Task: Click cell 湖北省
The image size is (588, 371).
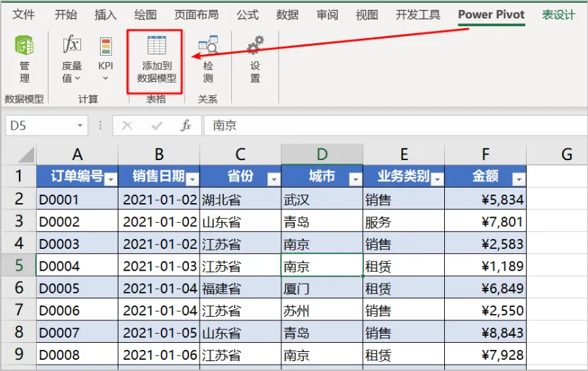Action: 240,199
